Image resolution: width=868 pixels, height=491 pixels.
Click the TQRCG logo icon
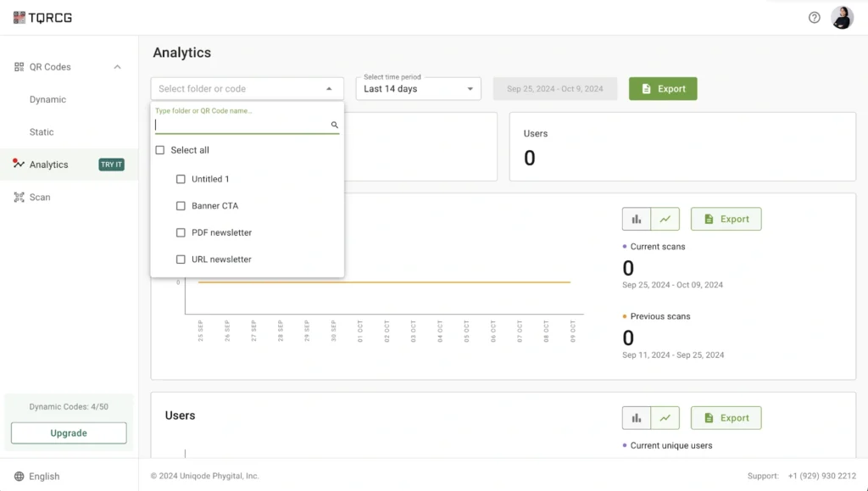click(x=19, y=17)
